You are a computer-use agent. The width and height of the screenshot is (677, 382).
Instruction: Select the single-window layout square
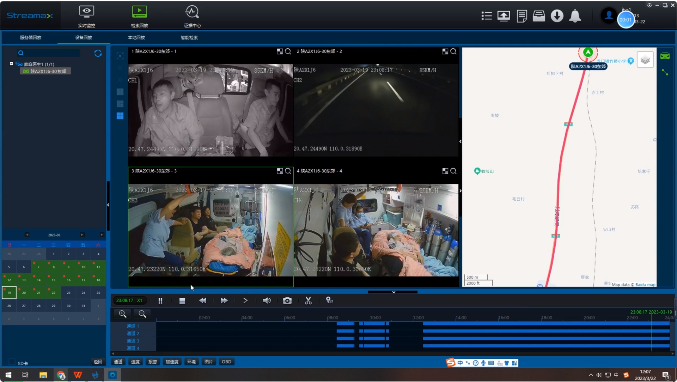120,92
